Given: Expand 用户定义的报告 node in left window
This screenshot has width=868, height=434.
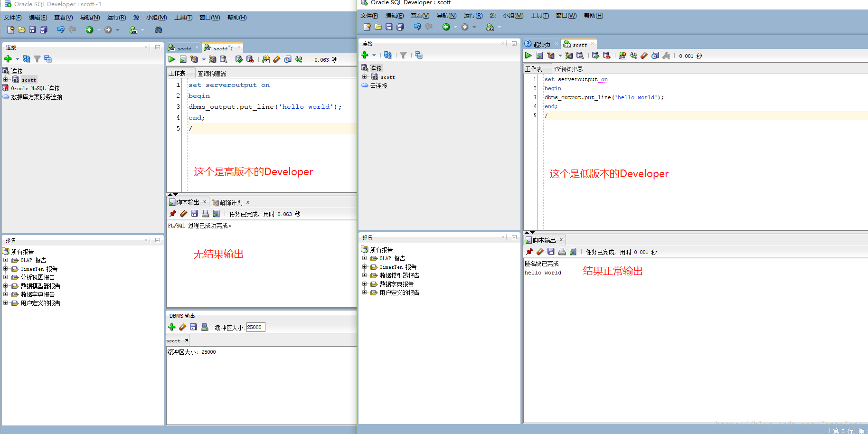Looking at the screenshot, I should [6, 303].
